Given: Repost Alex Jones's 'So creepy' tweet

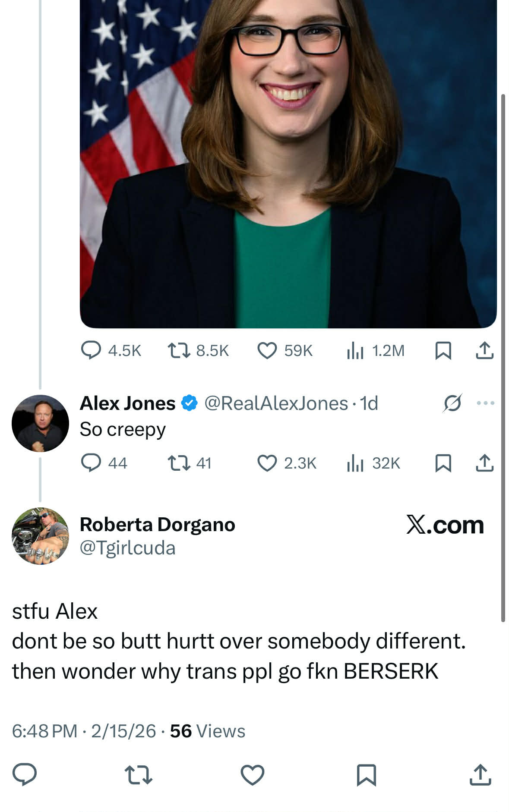Looking at the screenshot, I should (x=179, y=463).
